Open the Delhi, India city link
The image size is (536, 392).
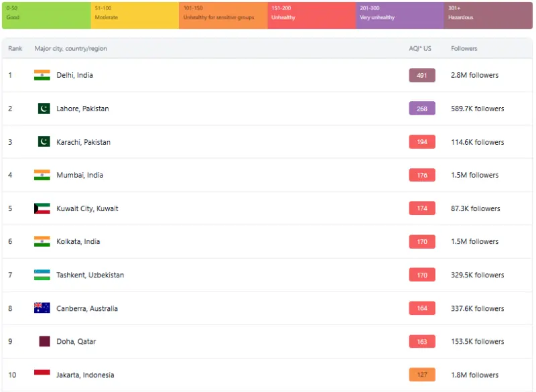(74, 75)
